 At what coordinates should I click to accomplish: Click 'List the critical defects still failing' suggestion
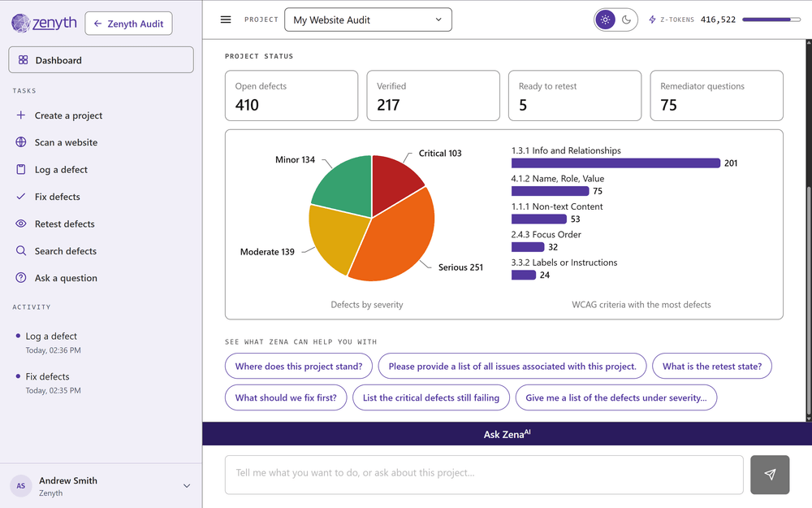coord(431,397)
